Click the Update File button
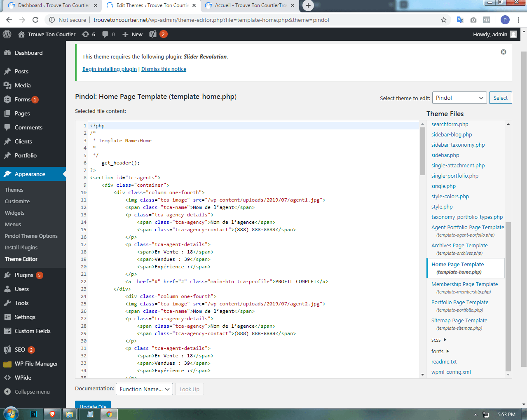This screenshot has width=527, height=420. (x=93, y=404)
